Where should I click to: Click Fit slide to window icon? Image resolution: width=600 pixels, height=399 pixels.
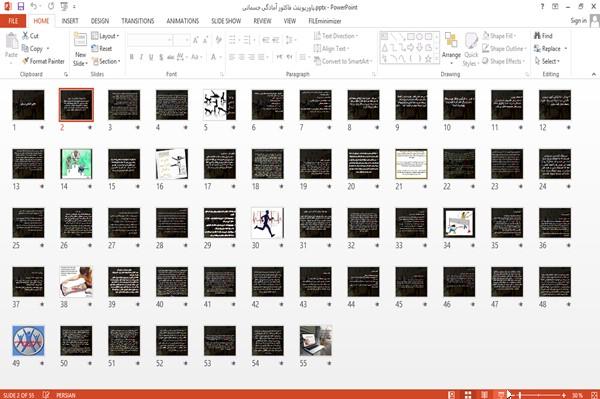click(594, 395)
